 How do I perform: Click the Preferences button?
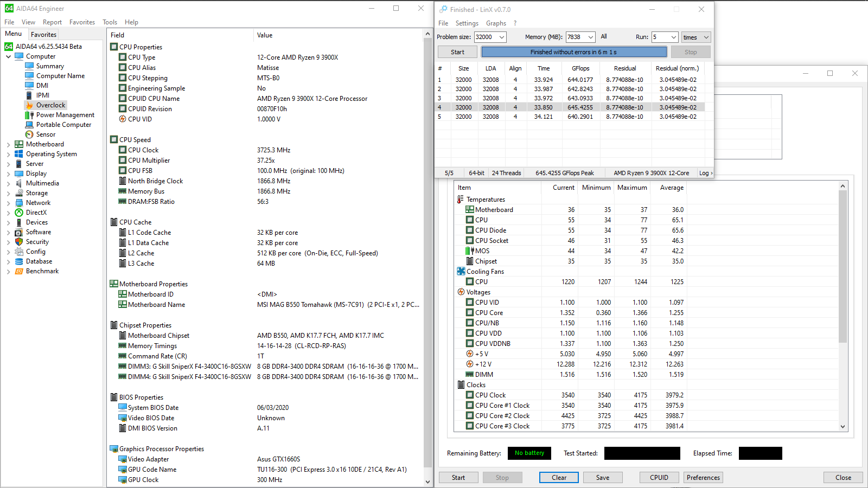(x=703, y=478)
